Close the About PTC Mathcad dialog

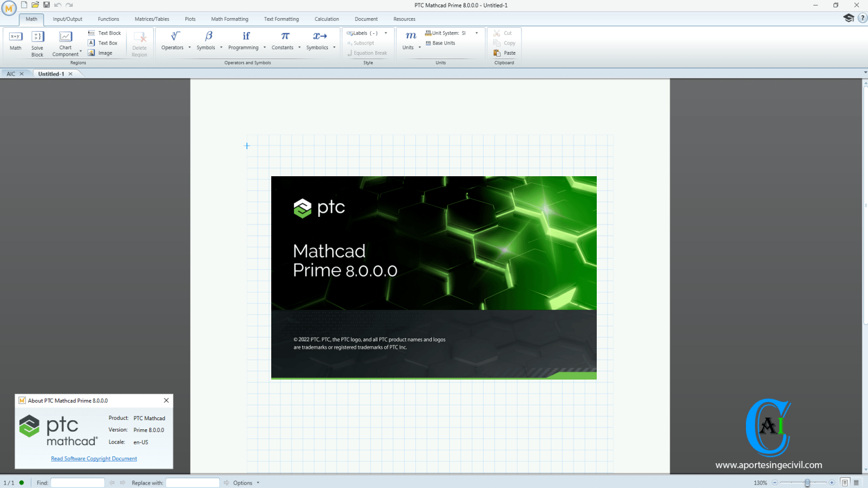[x=166, y=400]
